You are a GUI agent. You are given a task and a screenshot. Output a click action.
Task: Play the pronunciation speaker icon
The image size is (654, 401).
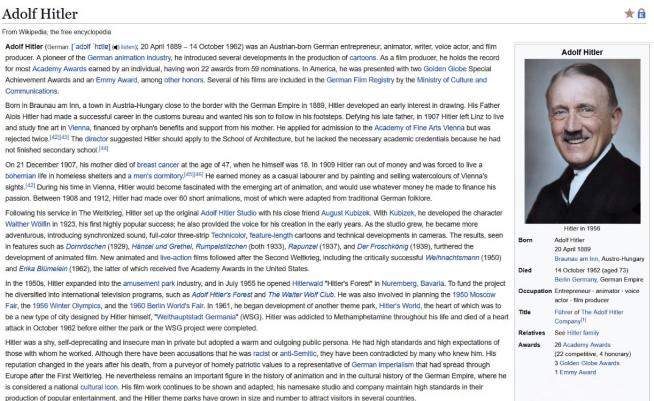[x=118, y=47]
